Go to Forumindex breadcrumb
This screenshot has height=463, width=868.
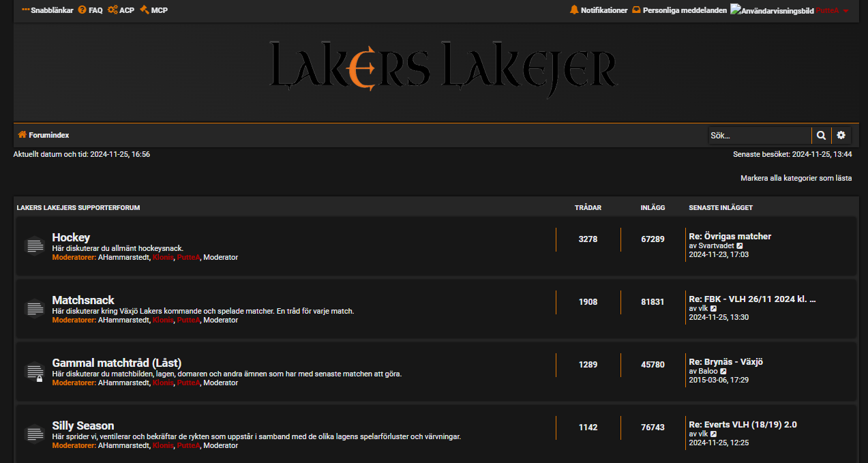pyautogui.click(x=48, y=135)
